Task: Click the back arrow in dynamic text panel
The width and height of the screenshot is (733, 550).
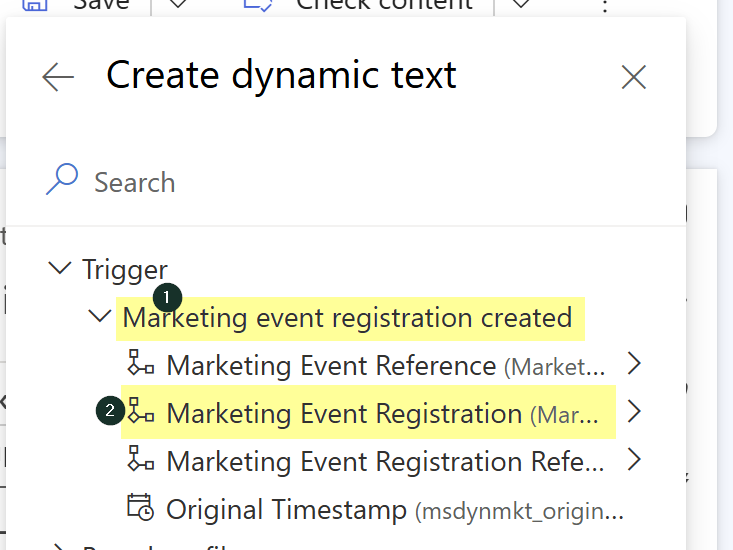Action: point(58,77)
